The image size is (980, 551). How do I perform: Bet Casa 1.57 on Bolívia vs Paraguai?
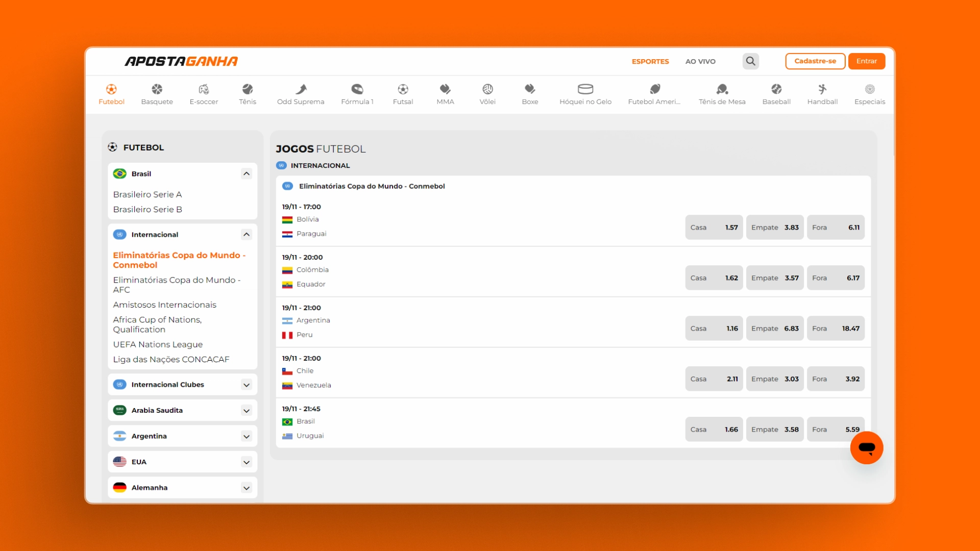(714, 228)
